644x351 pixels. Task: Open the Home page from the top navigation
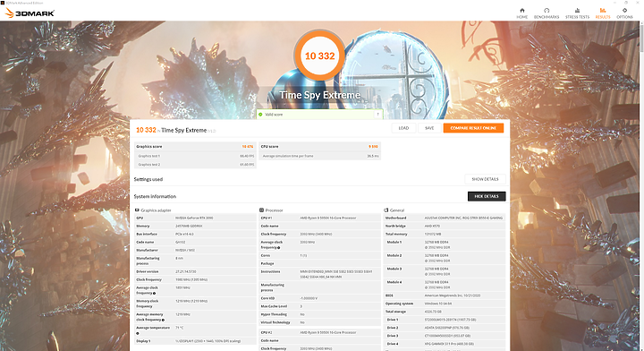click(522, 13)
